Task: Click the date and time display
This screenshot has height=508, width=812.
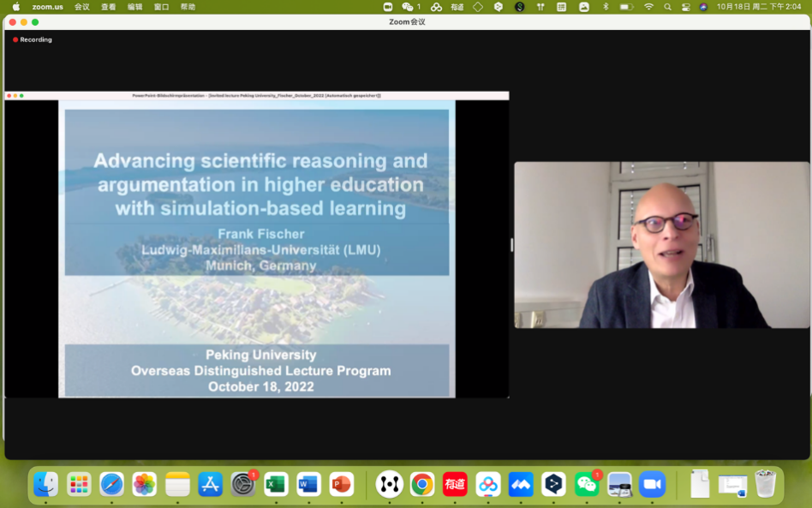Action: pyautogui.click(x=759, y=7)
